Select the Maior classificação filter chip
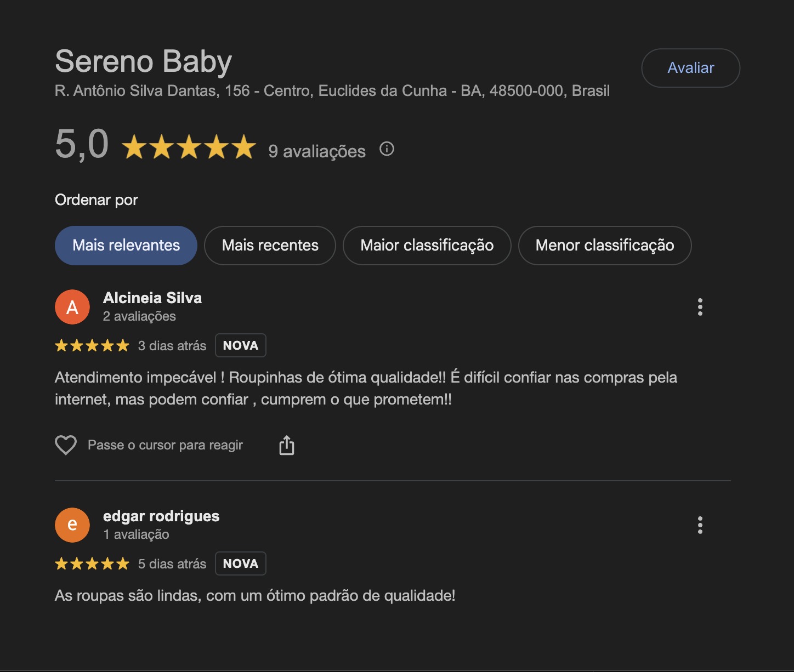 click(x=427, y=246)
